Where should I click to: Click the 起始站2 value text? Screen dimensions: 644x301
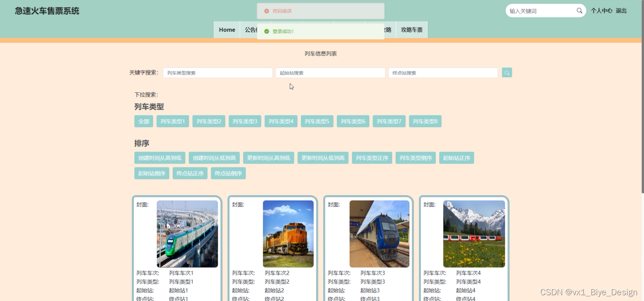pyautogui.click(x=274, y=290)
